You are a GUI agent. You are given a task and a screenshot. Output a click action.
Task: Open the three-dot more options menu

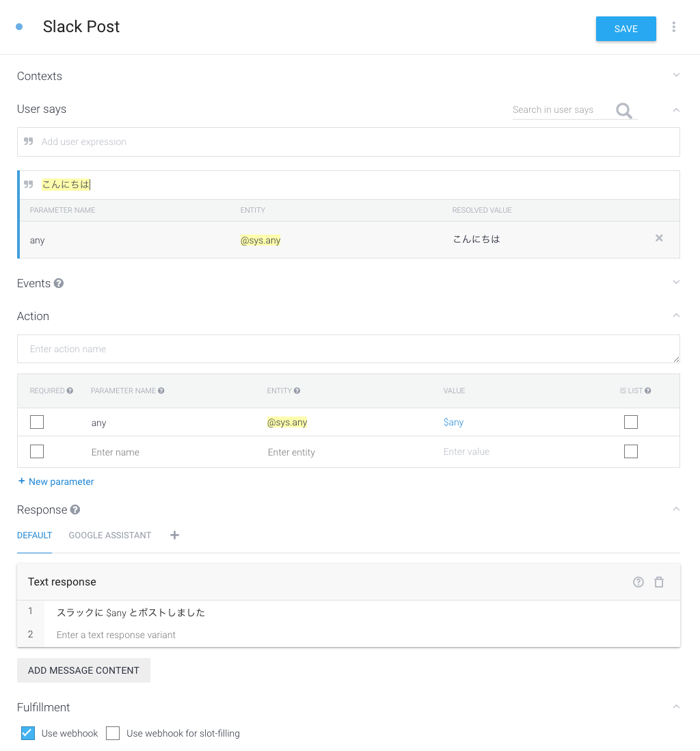(x=674, y=27)
